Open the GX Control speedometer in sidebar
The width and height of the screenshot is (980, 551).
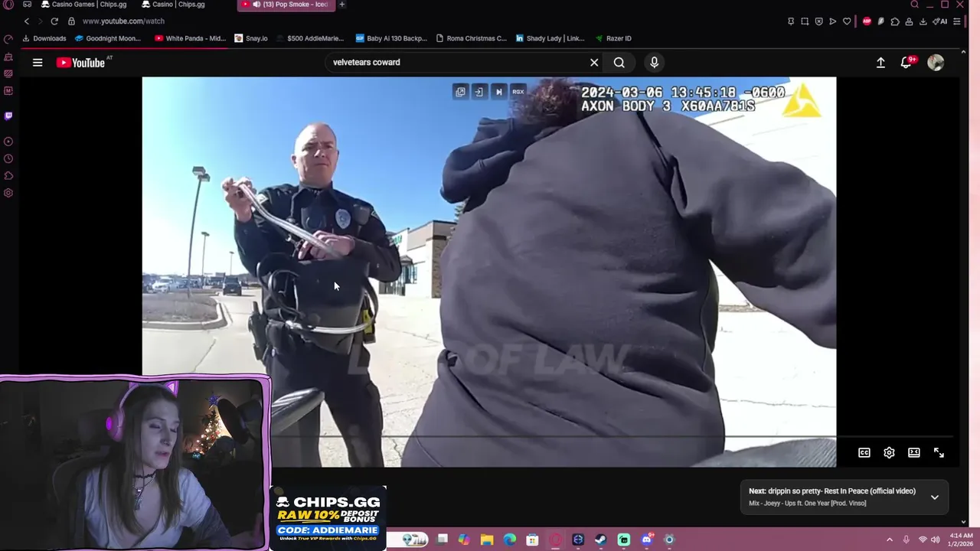coord(8,40)
